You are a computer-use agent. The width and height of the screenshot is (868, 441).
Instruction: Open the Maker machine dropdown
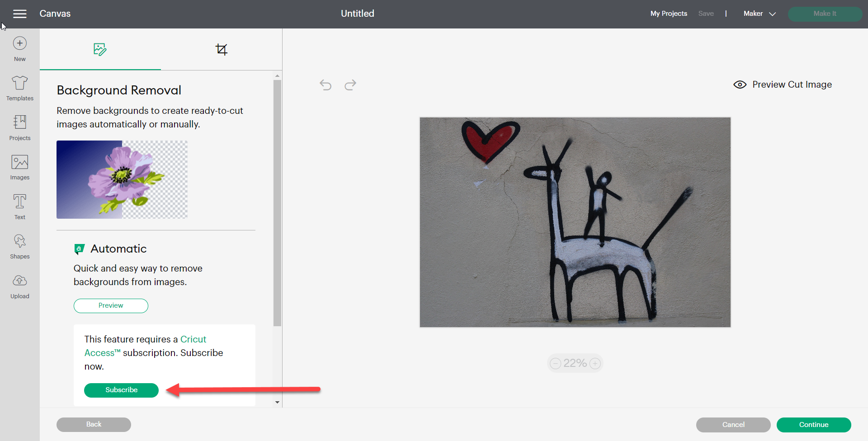759,14
